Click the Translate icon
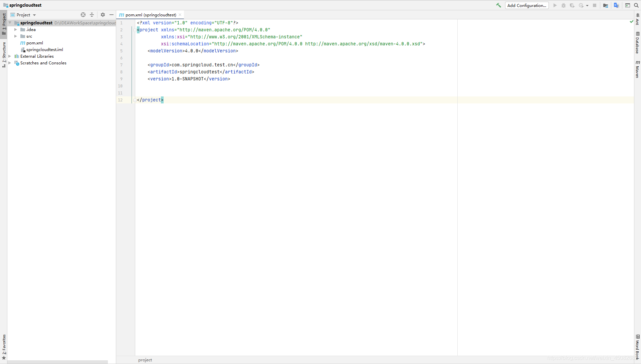641x364 pixels. tap(616, 5)
